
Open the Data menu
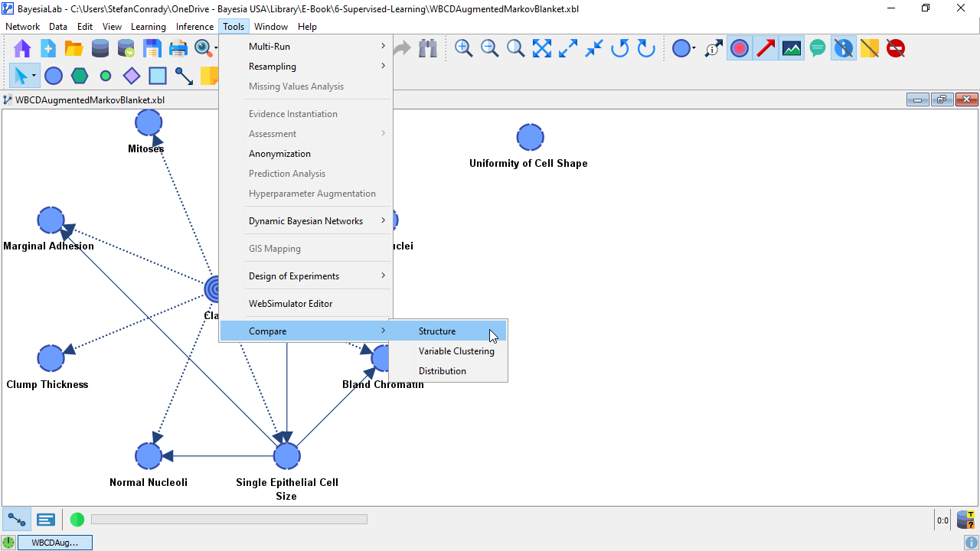tap(58, 27)
